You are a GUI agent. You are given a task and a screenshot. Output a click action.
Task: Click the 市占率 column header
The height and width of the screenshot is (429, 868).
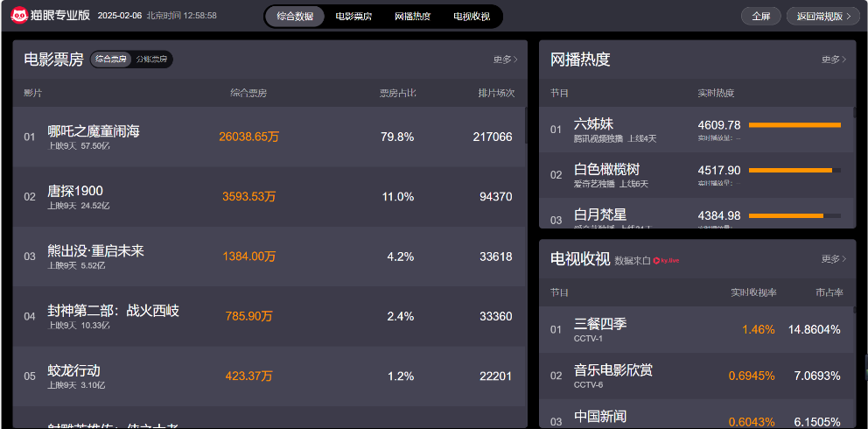[x=829, y=292]
